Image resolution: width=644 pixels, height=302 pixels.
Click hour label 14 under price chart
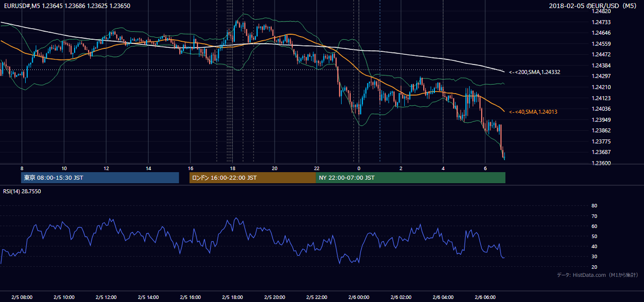[x=148, y=168]
